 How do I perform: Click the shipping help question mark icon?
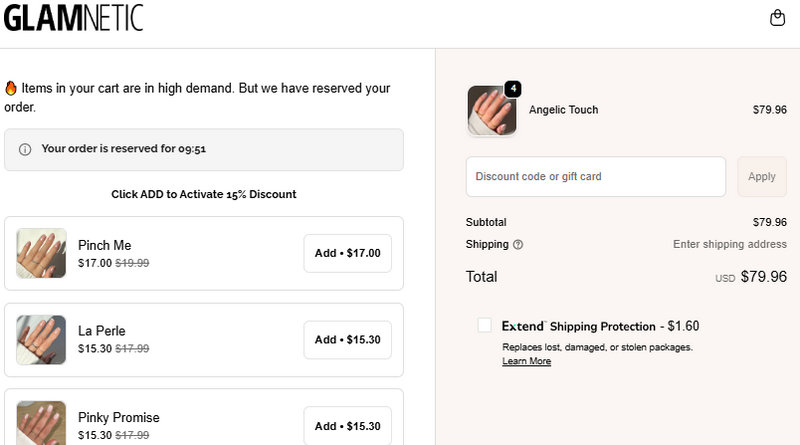pyautogui.click(x=518, y=244)
